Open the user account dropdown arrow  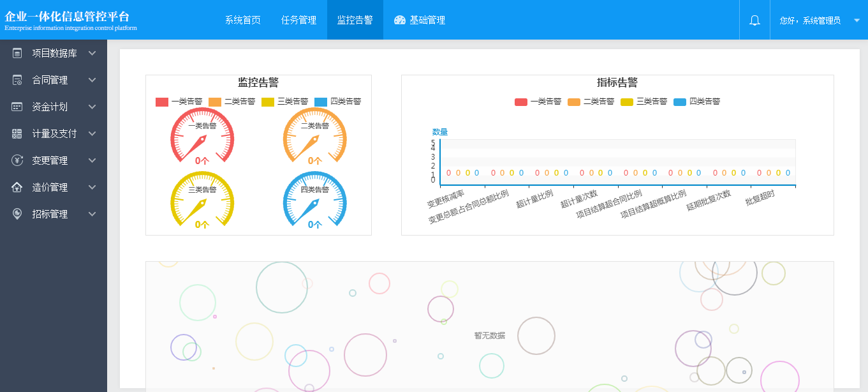[x=857, y=20]
